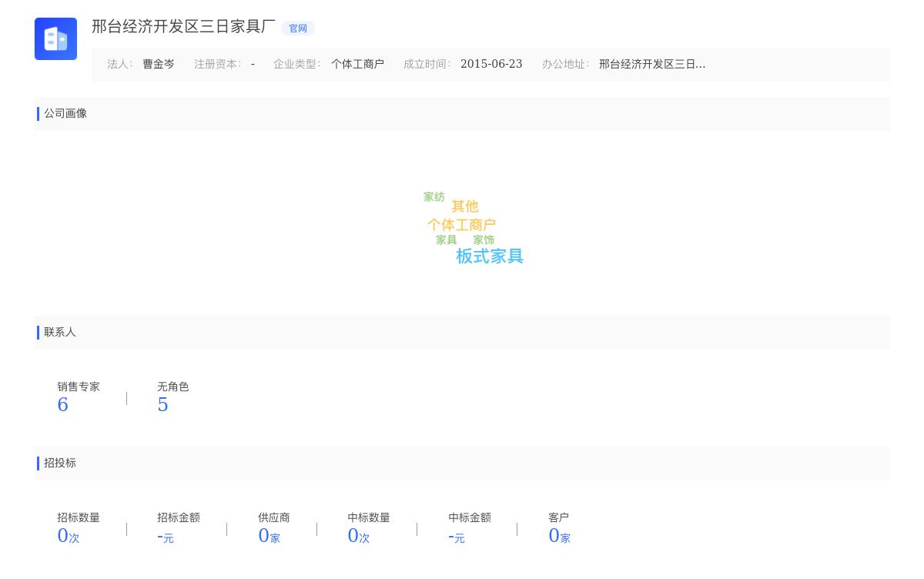This screenshot has width=924, height=579.
Task: Click 供应商 value 0家
Action: pos(269,536)
